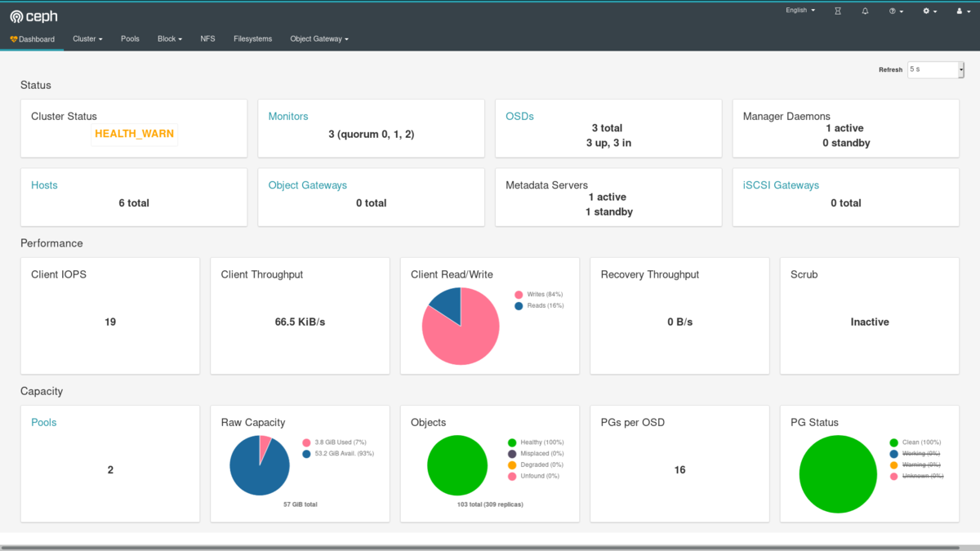Toggle the Clean (100%) legend entry

915,442
